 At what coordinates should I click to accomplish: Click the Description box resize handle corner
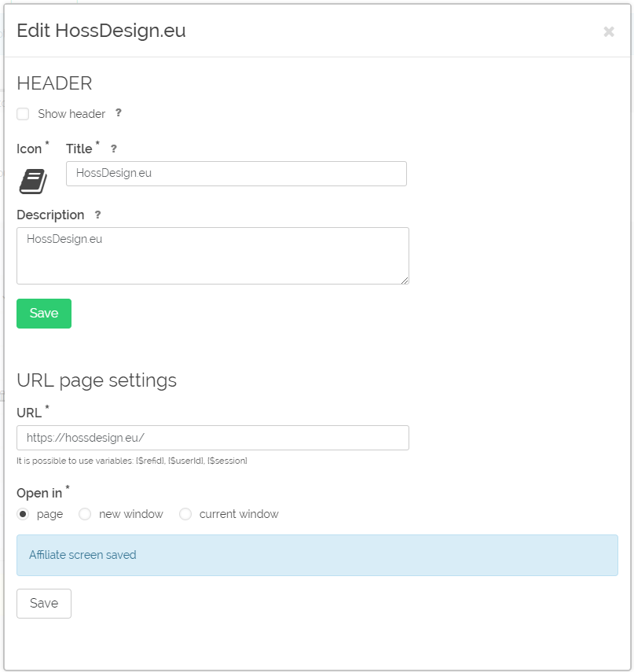point(405,281)
